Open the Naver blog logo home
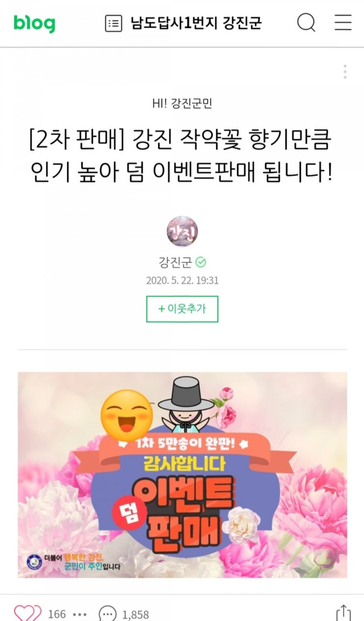The width and height of the screenshot is (364, 621). click(x=34, y=23)
